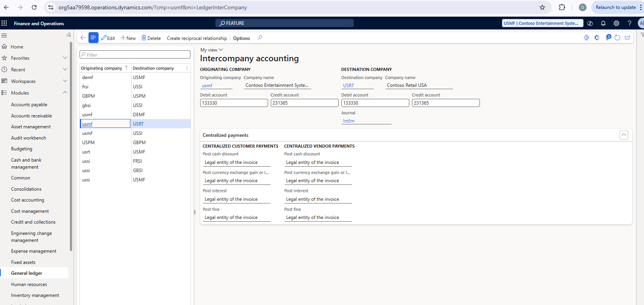Open Fixed assets module
The height and width of the screenshot is (305, 644).
tap(23, 262)
